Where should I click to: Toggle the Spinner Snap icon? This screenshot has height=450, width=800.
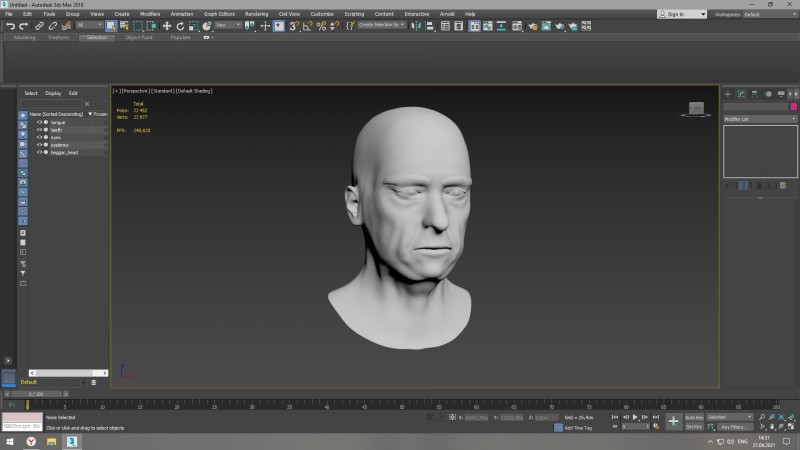[334, 26]
